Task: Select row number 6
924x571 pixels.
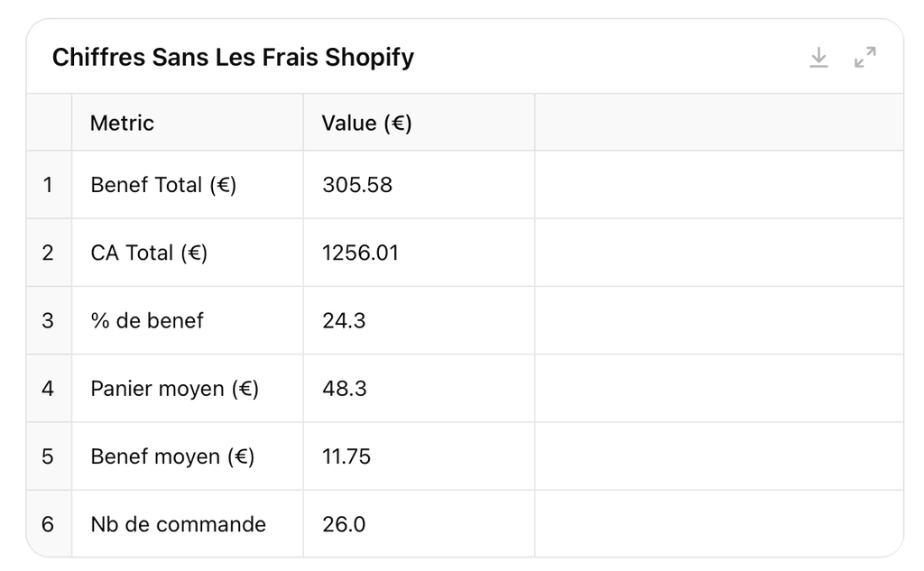Action: click(x=48, y=524)
